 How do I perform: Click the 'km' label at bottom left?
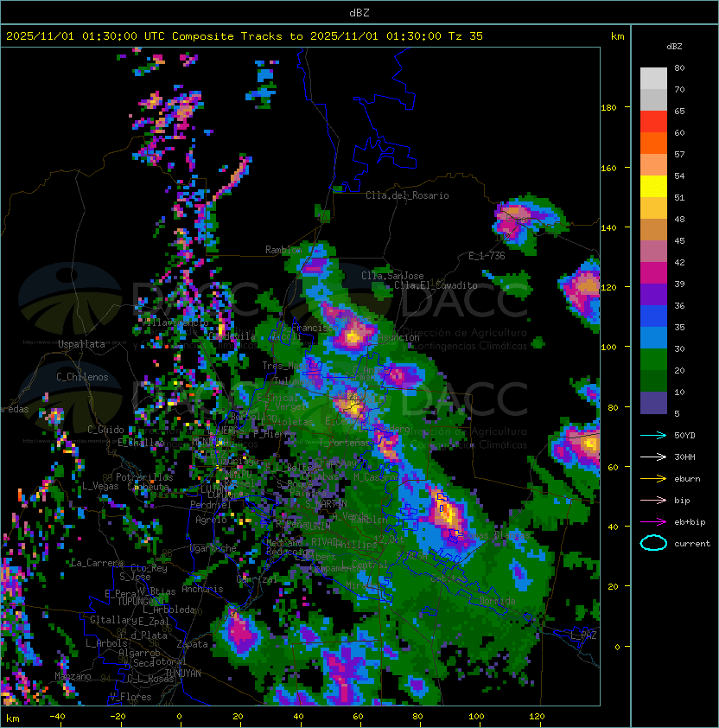pos(13,718)
